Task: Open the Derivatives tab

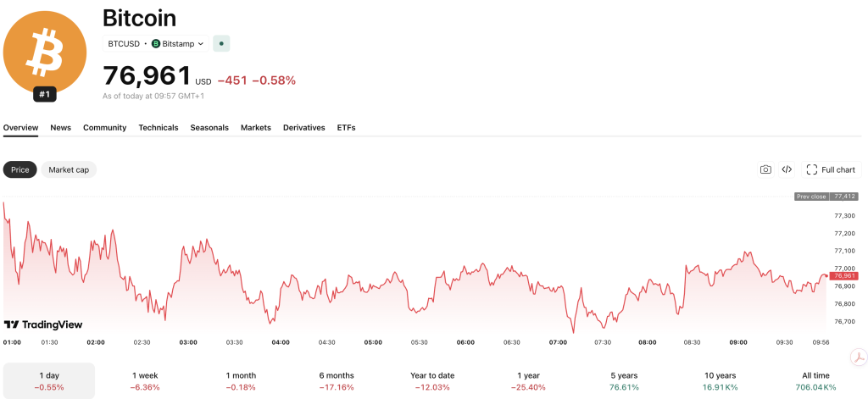Action: coord(304,127)
